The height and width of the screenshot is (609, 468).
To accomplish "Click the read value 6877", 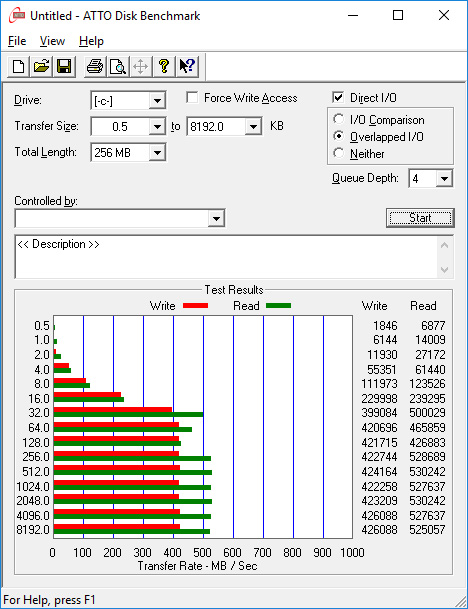I will [433, 325].
